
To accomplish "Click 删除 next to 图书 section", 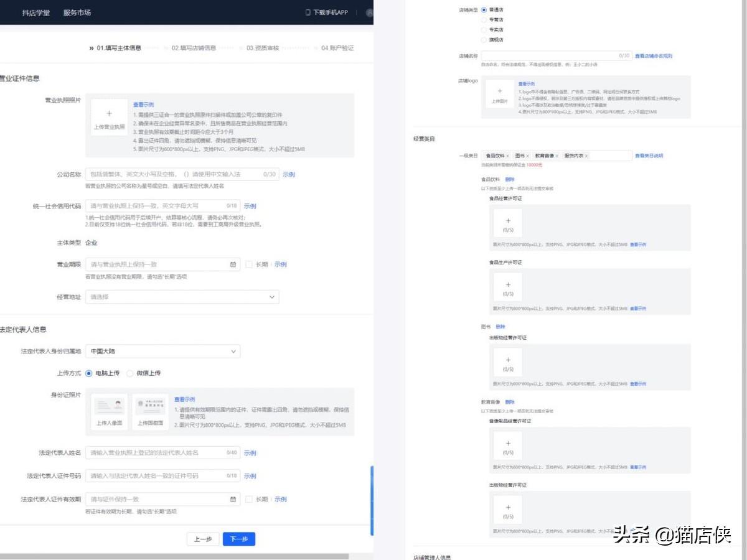I will [500, 327].
